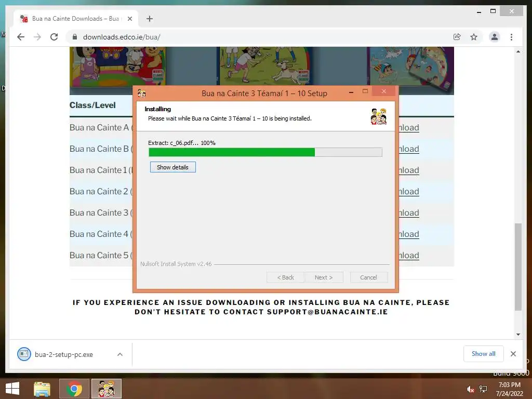Close the Bua na Cainte Setup dialog
Viewport: 532px width, 399px height.
point(384,91)
